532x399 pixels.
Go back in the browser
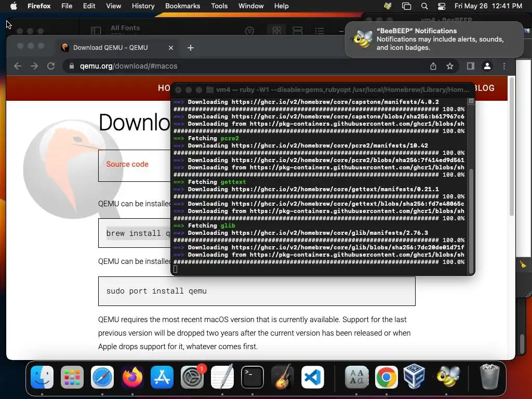click(x=18, y=66)
